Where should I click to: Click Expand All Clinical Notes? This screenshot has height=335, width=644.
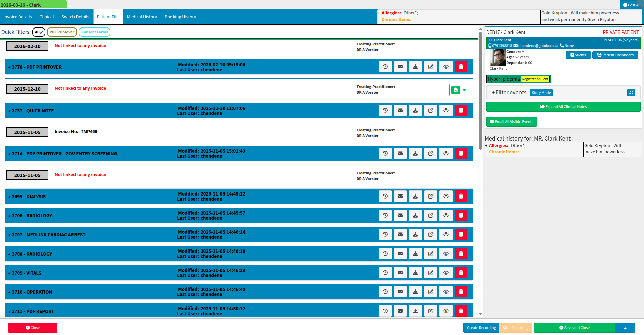click(563, 107)
